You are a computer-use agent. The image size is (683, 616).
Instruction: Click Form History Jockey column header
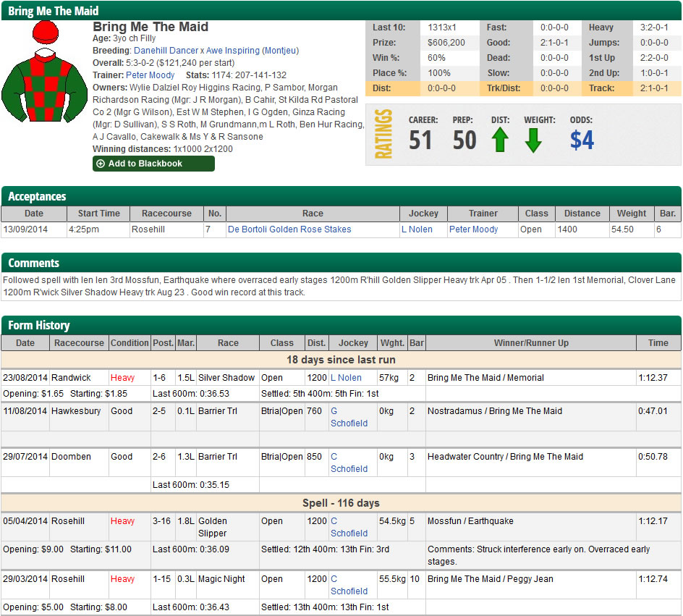coord(353,343)
